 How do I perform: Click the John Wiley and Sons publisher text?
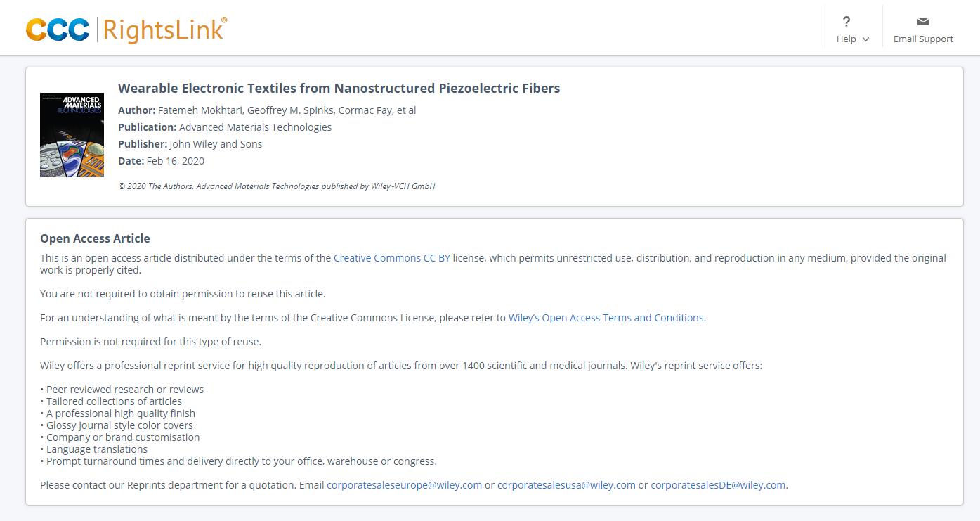(216, 144)
